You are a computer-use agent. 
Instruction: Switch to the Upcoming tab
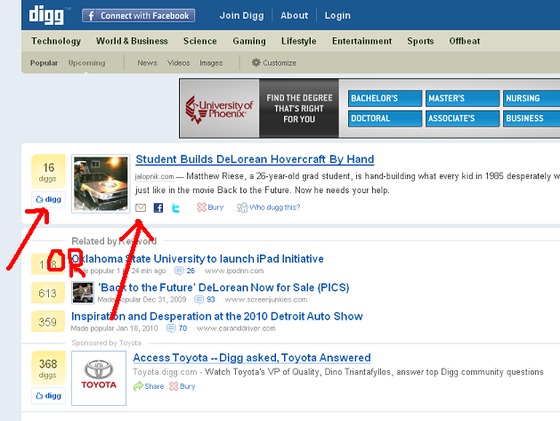tap(86, 63)
